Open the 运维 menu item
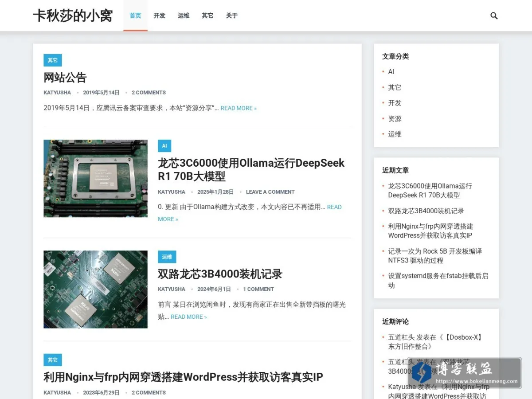Viewport: 532px width, 399px height. 184,16
